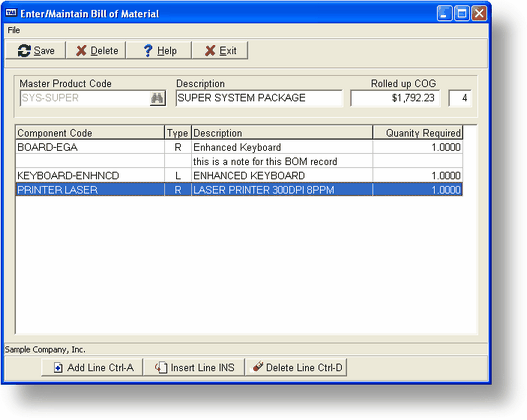Click the binoculars lookup icon for product code
527x420 pixels.
coord(157,98)
